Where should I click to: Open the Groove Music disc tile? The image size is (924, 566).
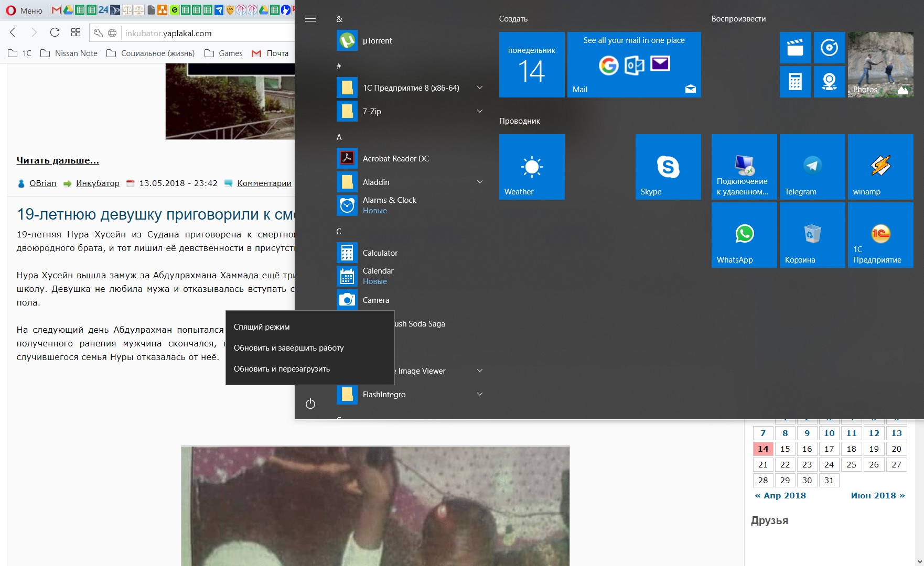tap(829, 48)
